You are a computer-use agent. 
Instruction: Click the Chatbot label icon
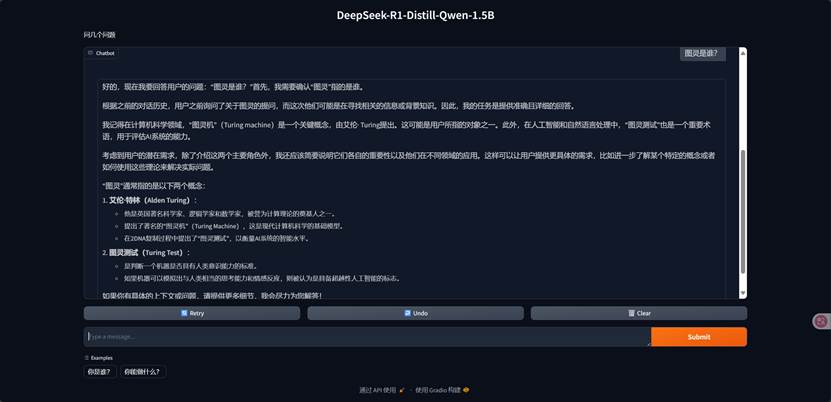[91, 53]
